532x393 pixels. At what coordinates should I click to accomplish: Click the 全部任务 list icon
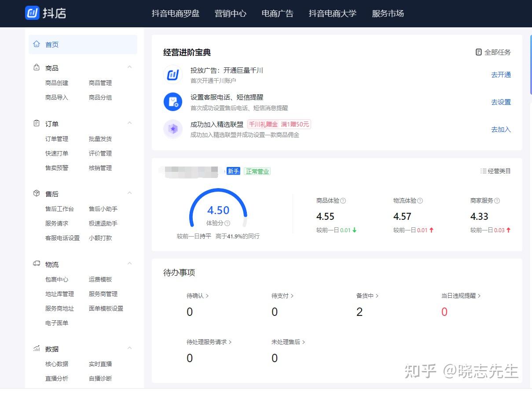coord(479,52)
